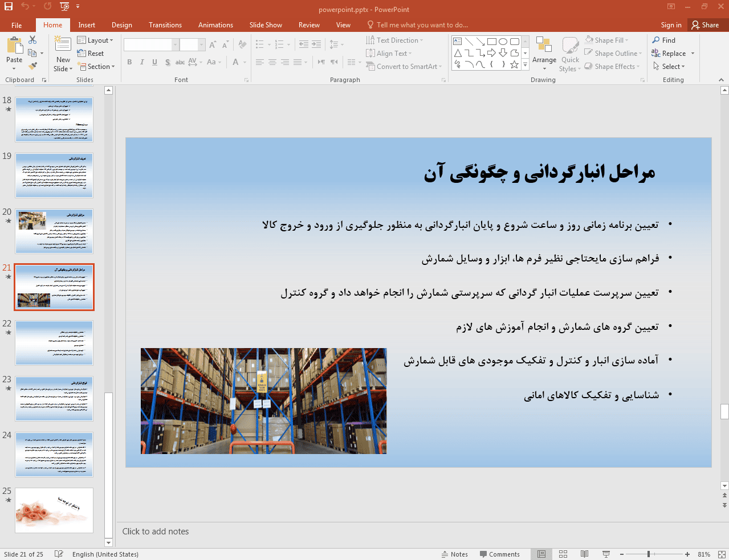
Task: Switch to the Insert tab
Action: 87,25
